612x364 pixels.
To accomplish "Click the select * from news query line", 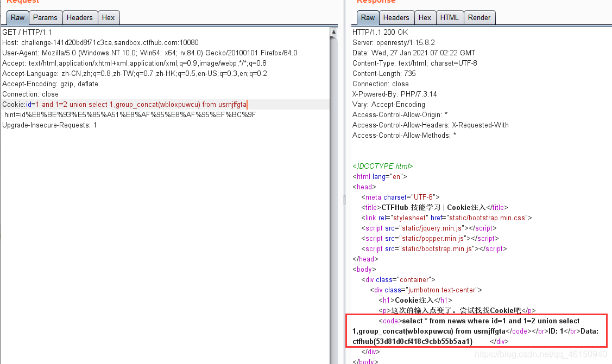I will (x=479, y=321).
